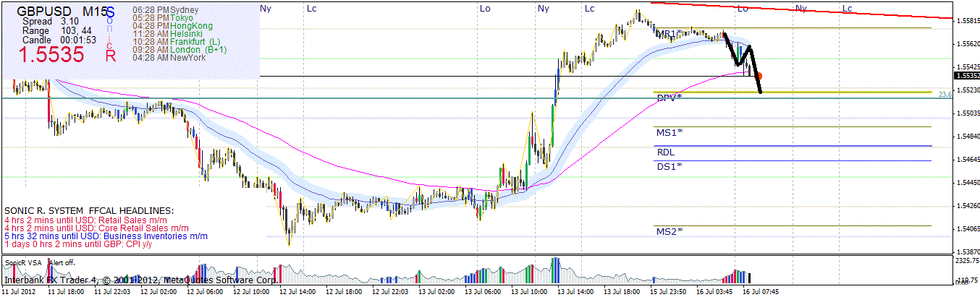The image size is (980, 297).
Task: Click the MR1* resistance level label
Action: 669,34
